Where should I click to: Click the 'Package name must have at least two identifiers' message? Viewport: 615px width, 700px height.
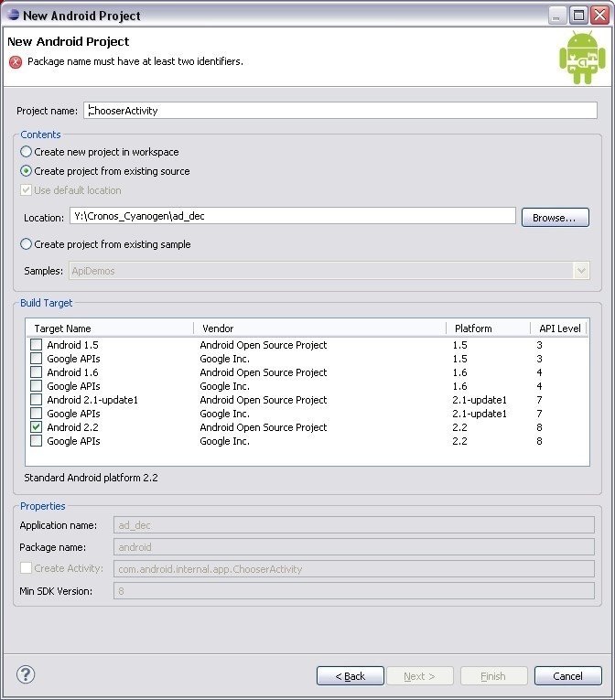[x=135, y=61]
